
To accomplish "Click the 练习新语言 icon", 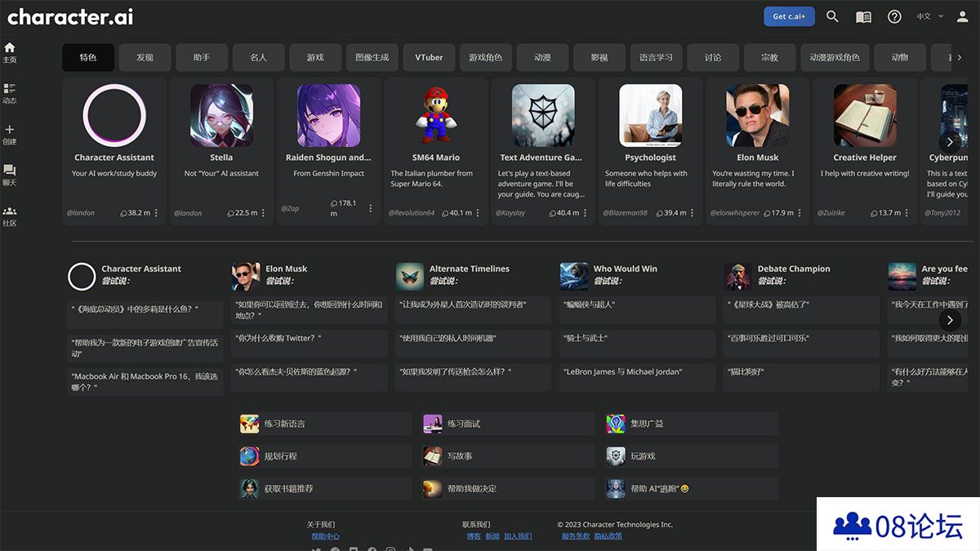I will [249, 424].
